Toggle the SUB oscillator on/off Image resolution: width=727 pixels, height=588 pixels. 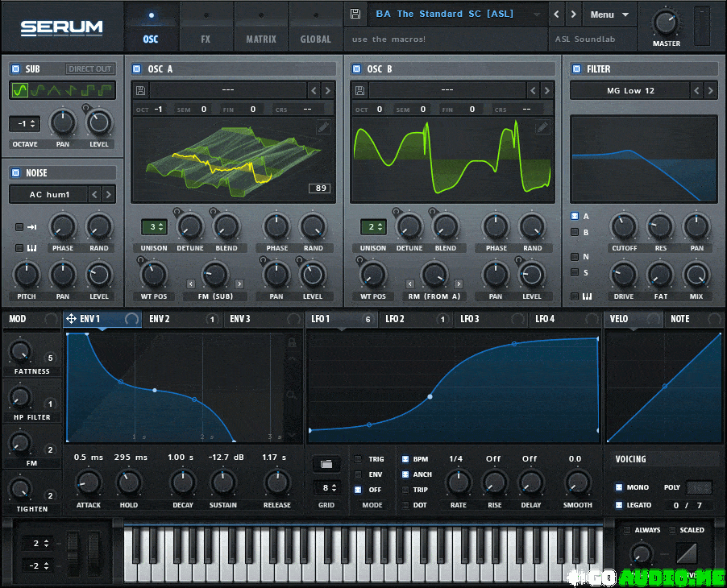click(x=16, y=69)
